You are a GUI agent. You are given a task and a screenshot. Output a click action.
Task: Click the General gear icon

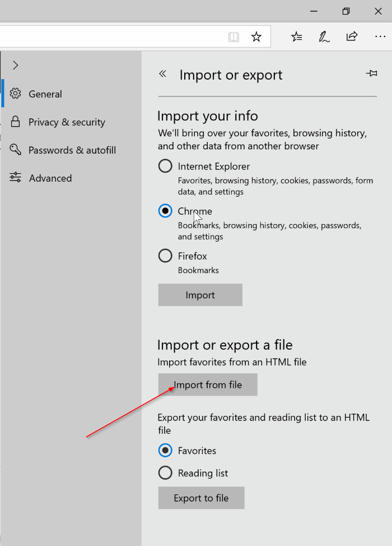pyautogui.click(x=15, y=93)
